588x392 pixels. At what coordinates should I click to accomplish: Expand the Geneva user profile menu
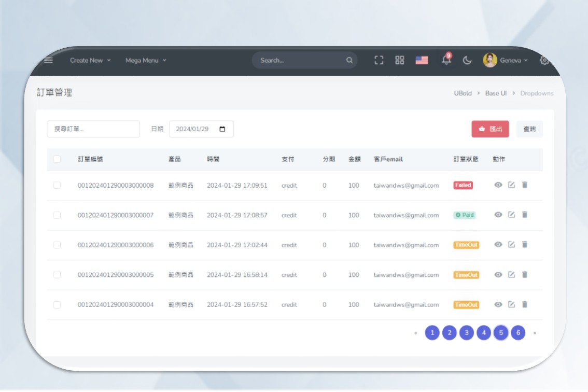(506, 60)
